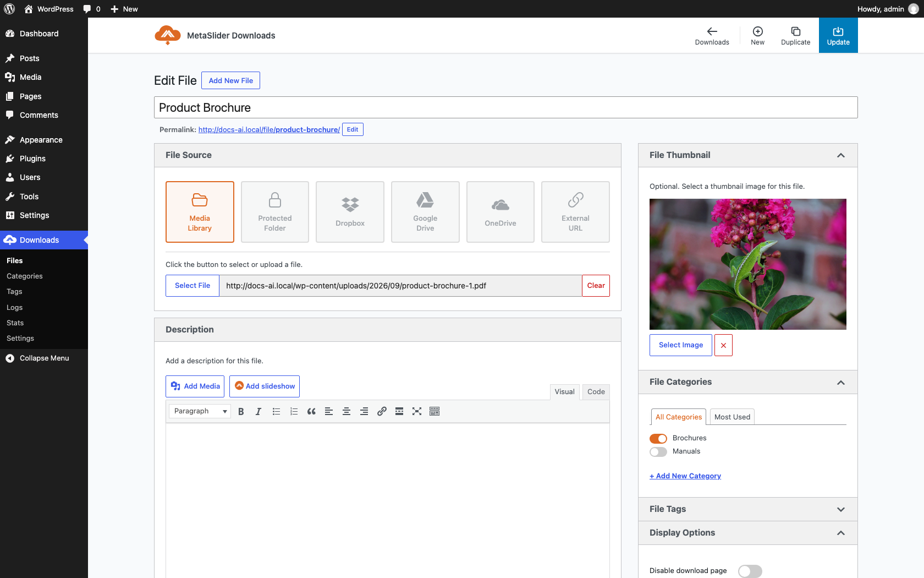Collapse the File Categories panel
Screen dimensions: 924x578
[x=840, y=383]
